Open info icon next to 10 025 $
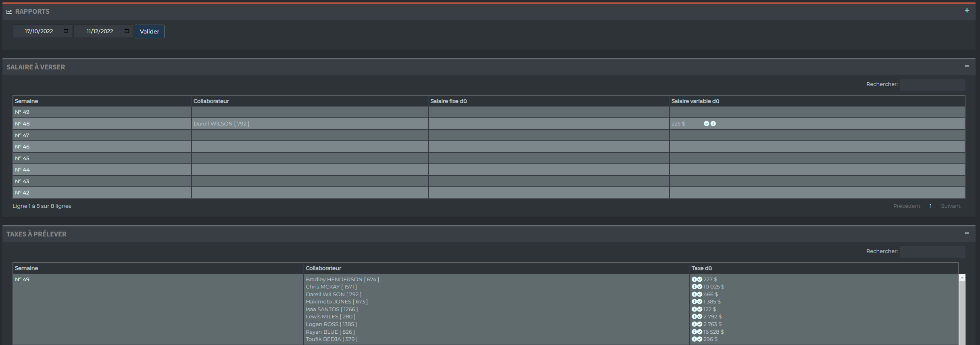Image resolution: width=980 pixels, height=345 pixels. 694,287
